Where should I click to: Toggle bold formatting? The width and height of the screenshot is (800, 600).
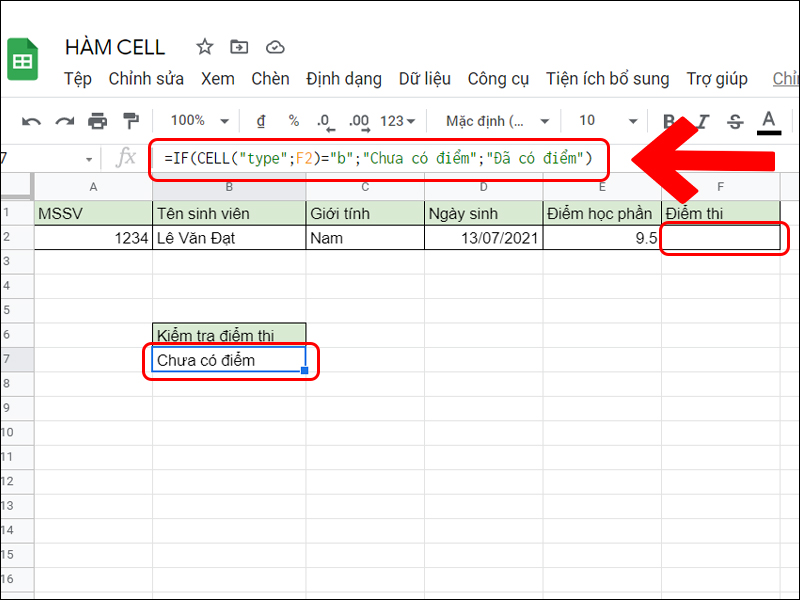[668, 120]
